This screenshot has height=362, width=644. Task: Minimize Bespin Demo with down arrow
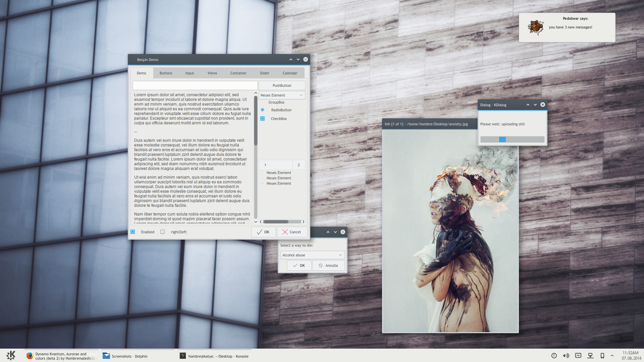click(x=298, y=59)
